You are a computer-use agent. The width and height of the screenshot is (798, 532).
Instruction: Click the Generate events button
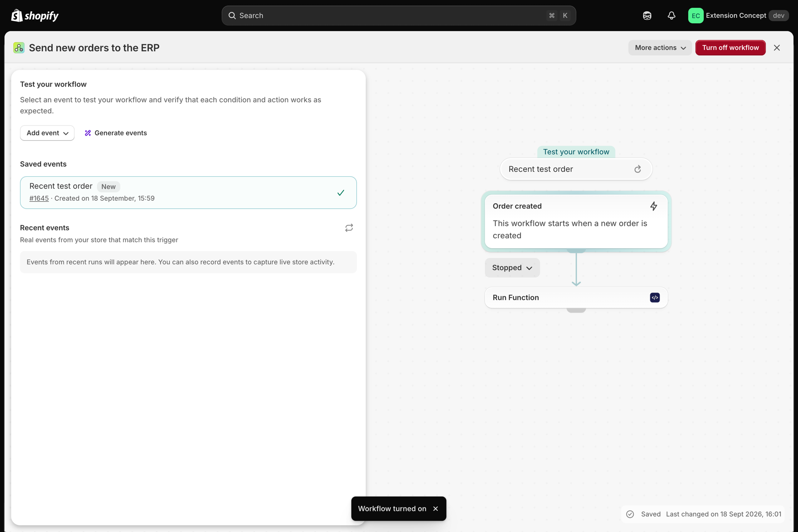116,133
